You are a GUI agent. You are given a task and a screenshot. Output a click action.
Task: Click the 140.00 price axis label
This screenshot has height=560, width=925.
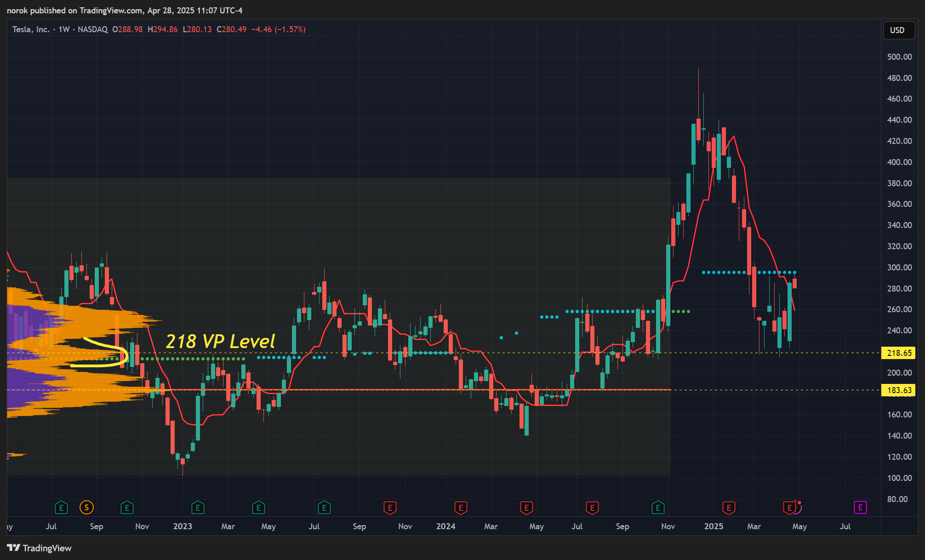click(x=899, y=436)
